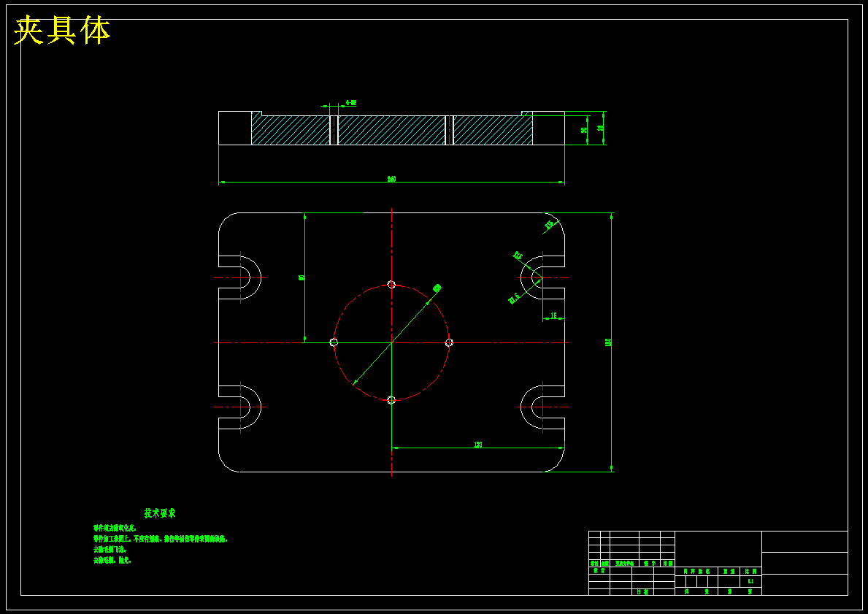Click the 设计 label in title block
The width and height of the screenshot is (868, 614).
pos(599,570)
